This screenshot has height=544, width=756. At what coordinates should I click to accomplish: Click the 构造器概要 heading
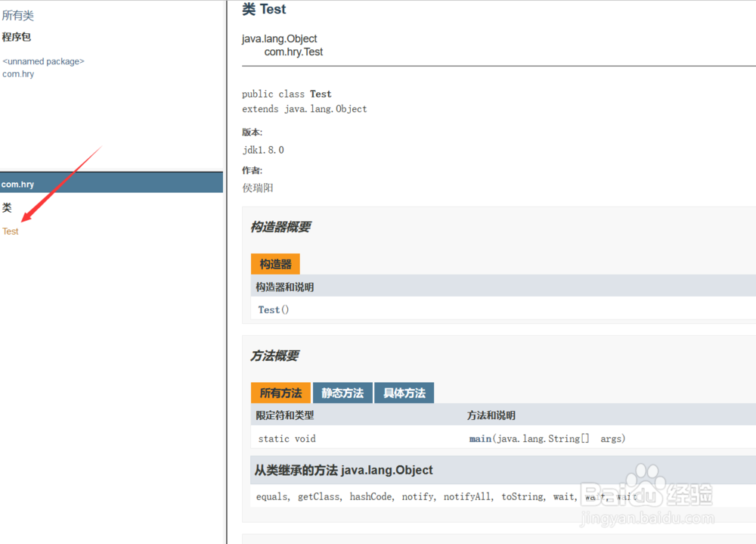[280, 227]
